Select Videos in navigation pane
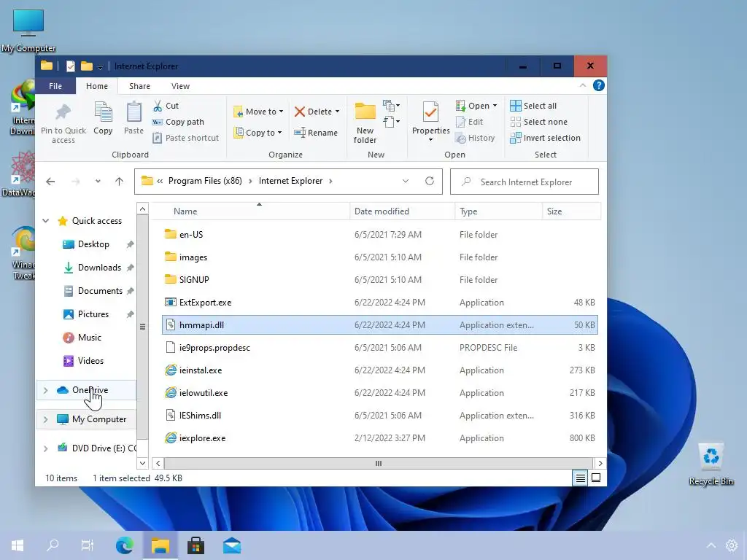747x560 pixels. [x=90, y=361]
